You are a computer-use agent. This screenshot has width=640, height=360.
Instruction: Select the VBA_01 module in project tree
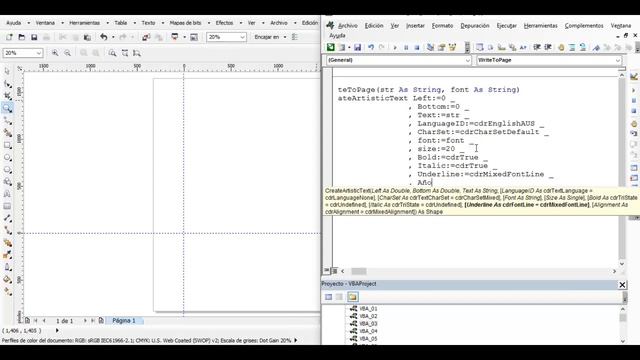(368, 309)
